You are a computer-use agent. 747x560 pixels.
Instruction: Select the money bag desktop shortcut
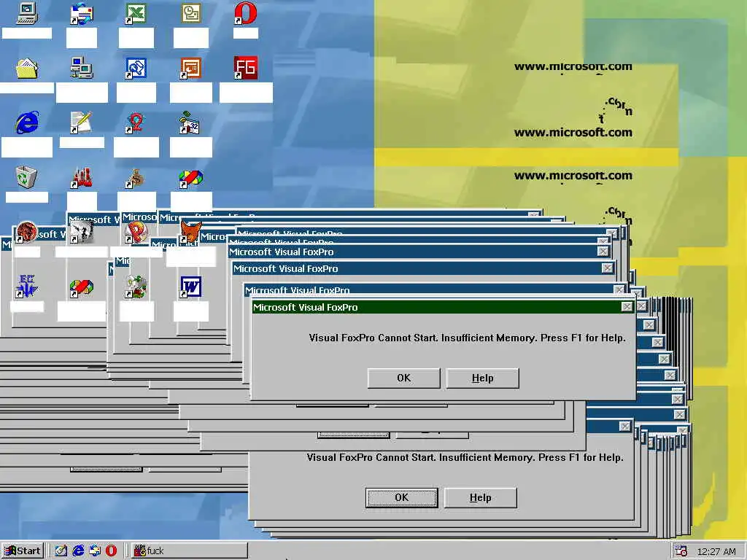coord(136,178)
